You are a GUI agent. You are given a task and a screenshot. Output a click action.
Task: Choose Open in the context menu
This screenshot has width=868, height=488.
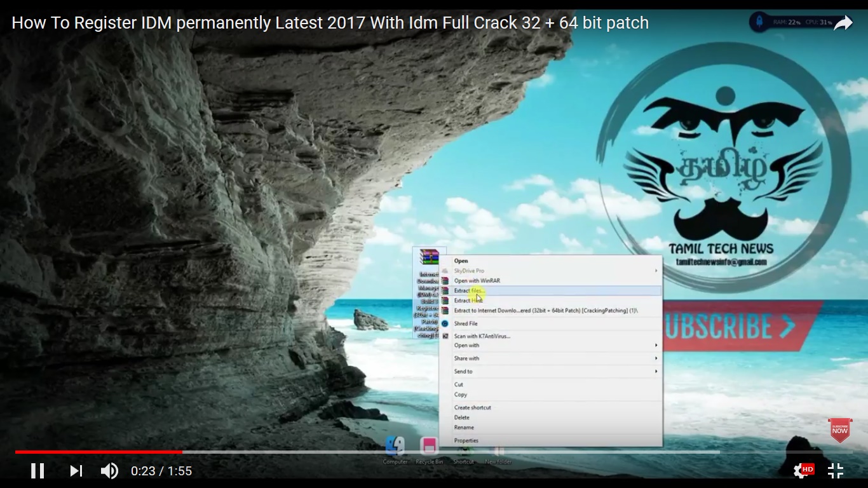(x=551, y=261)
